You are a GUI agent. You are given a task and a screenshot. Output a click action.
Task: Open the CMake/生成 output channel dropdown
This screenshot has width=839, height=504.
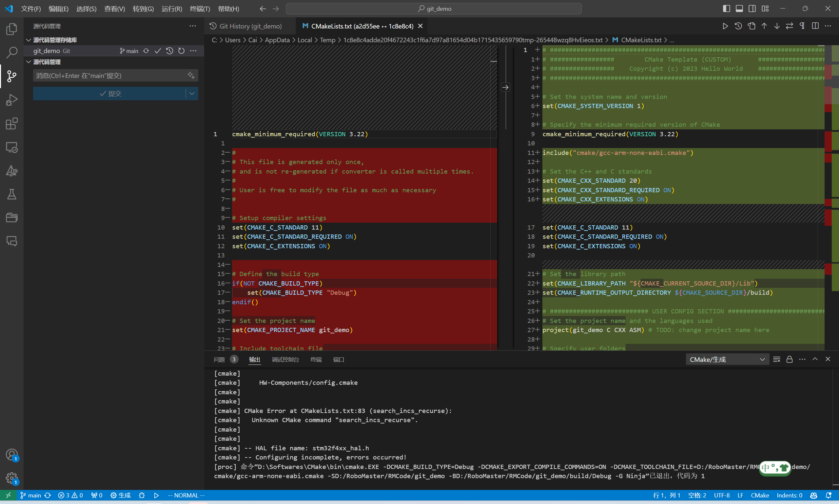pyautogui.click(x=727, y=359)
